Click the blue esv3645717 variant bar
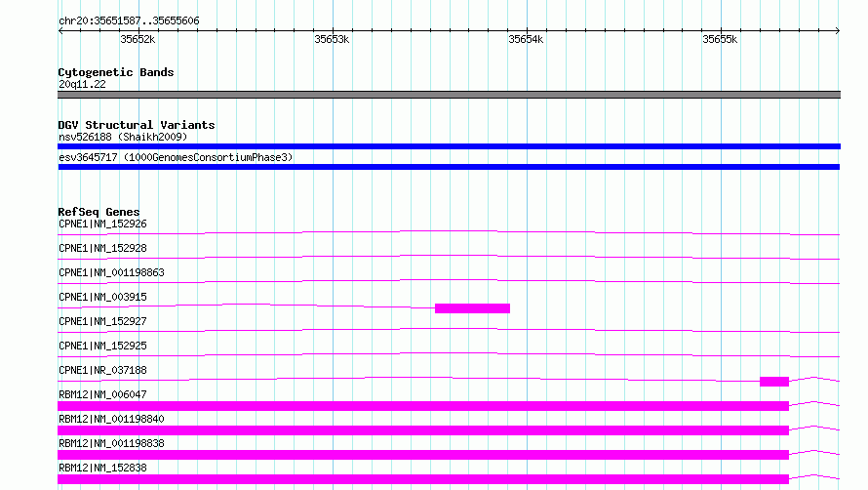The height and width of the screenshot is (490, 868). (449, 167)
